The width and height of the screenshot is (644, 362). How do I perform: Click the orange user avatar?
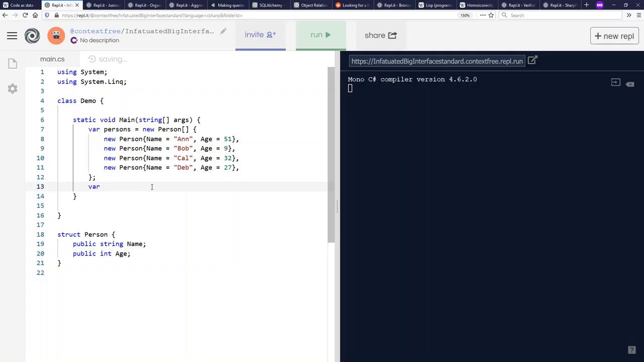point(56,36)
